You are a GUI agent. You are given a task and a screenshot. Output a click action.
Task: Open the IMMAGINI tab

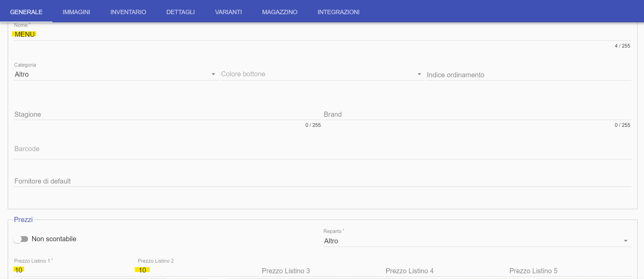(76, 12)
